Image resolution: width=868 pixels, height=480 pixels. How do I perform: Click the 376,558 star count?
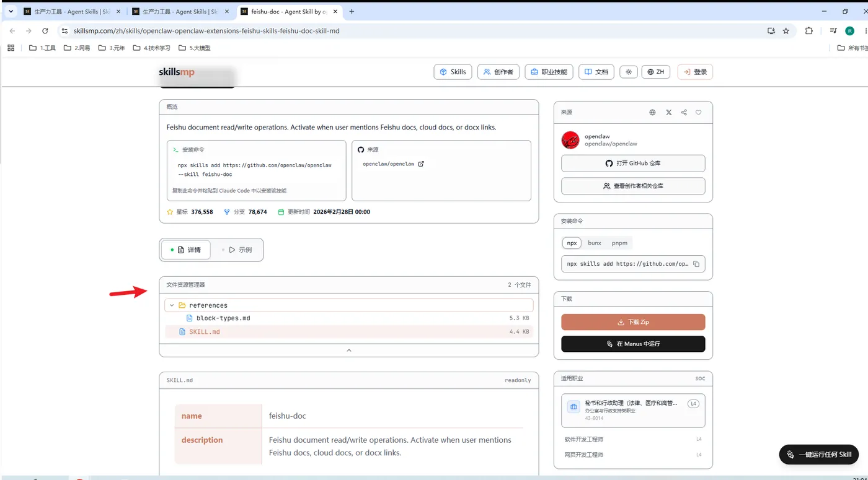click(202, 212)
